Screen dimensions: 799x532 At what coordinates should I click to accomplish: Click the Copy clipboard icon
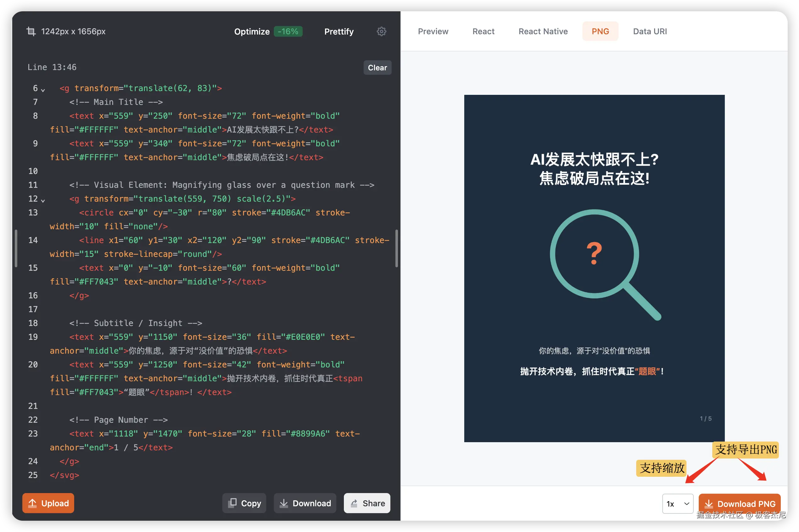(x=233, y=503)
